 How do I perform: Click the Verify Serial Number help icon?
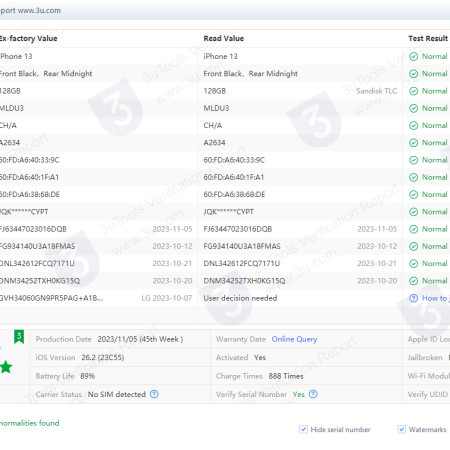coord(313,394)
